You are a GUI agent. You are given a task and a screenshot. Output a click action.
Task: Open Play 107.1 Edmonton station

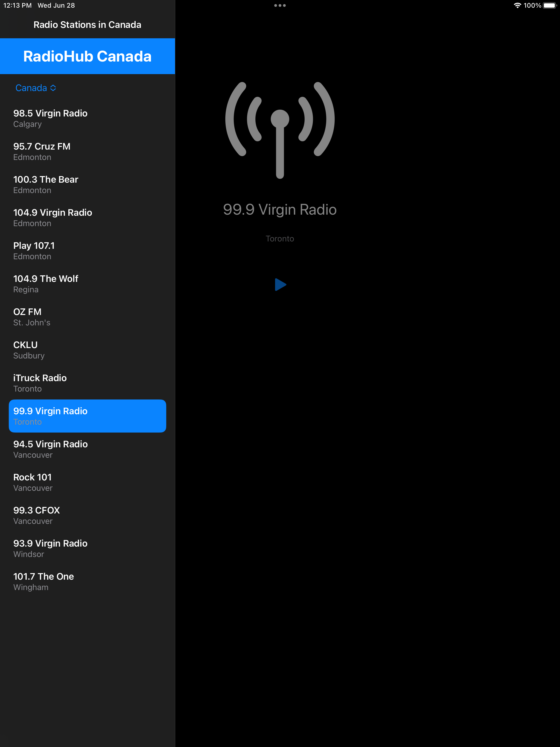[x=87, y=250]
